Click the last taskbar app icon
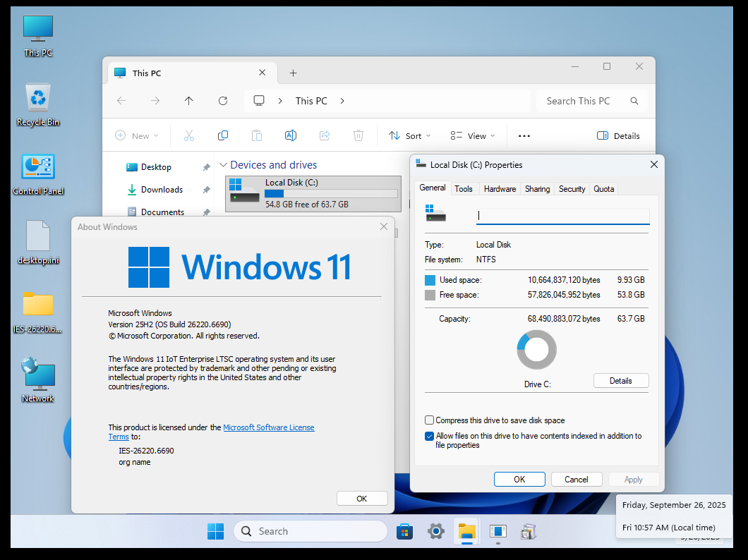 coord(528,531)
